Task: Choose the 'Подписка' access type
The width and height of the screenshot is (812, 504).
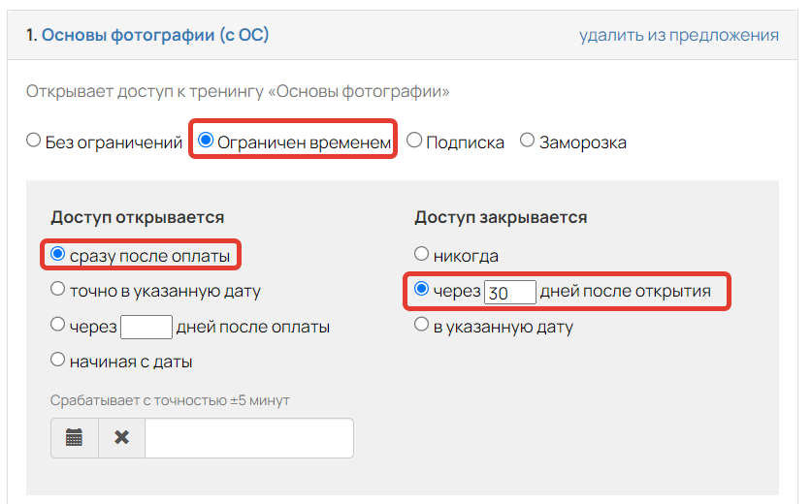Action: pos(414,141)
